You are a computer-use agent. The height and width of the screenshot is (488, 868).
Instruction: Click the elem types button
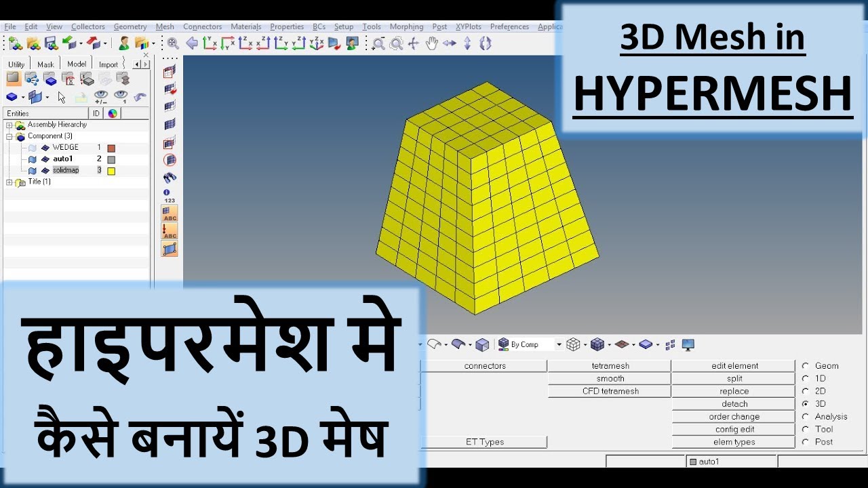point(734,442)
